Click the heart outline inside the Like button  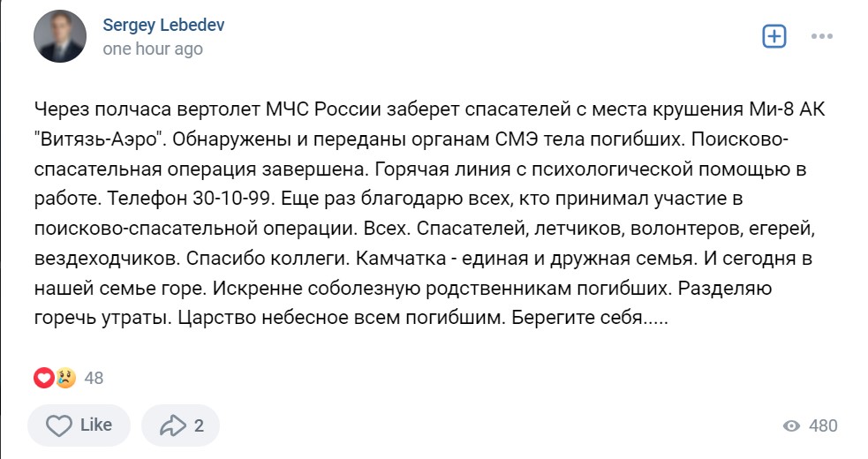pyautogui.click(x=58, y=425)
